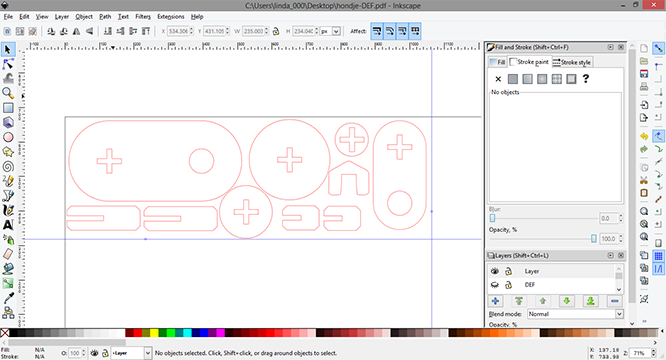Select the Node edit tool
Image resolution: width=666 pixels, height=360 pixels.
(8, 64)
